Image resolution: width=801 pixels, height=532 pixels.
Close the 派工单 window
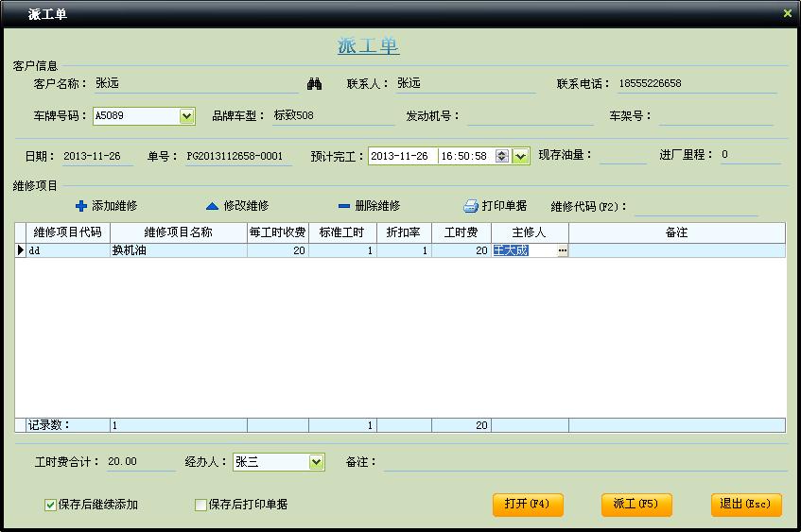[787, 13]
